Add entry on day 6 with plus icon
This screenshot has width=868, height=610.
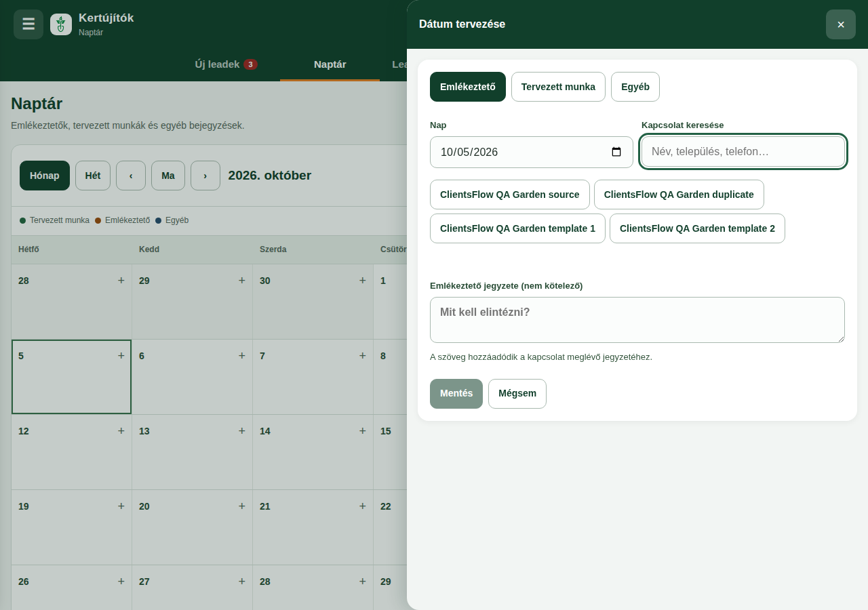click(242, 355)
